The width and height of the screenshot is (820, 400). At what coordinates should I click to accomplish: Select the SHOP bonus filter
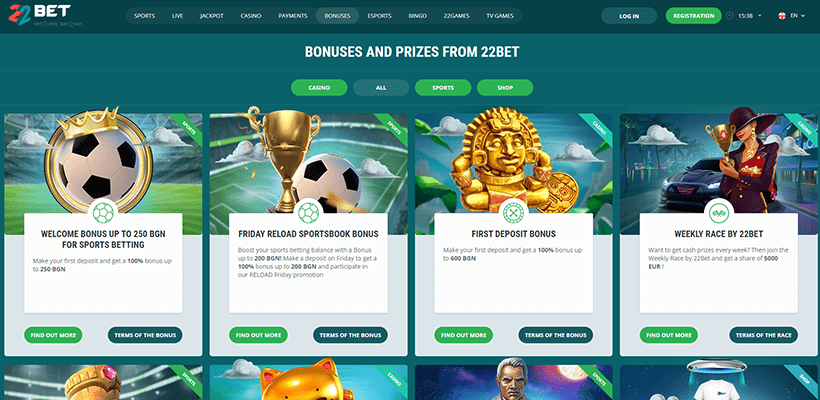click(505, 88)
